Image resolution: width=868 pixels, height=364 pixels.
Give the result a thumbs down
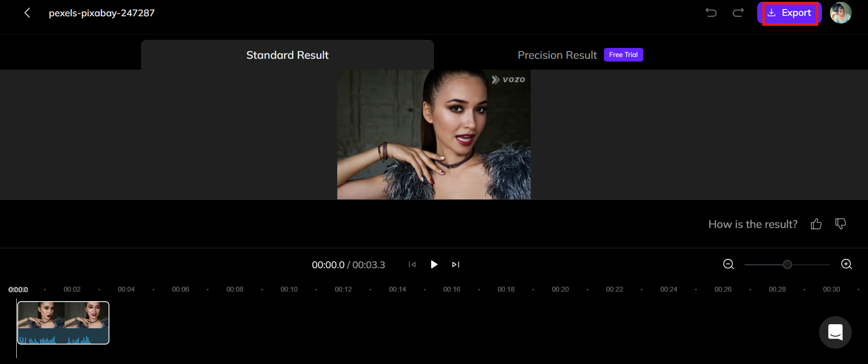click(x=841, y=224)
